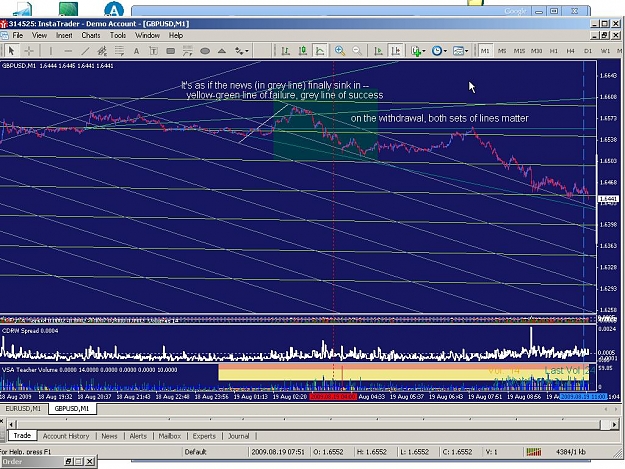
Task: Open the Mailbox terminal tab
Action: click(170, 436)
